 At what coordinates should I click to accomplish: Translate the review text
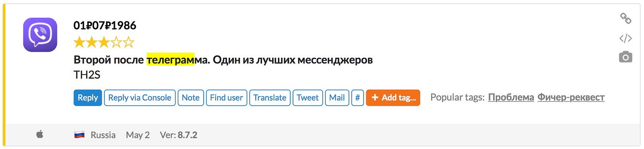[x=270, y=98]
